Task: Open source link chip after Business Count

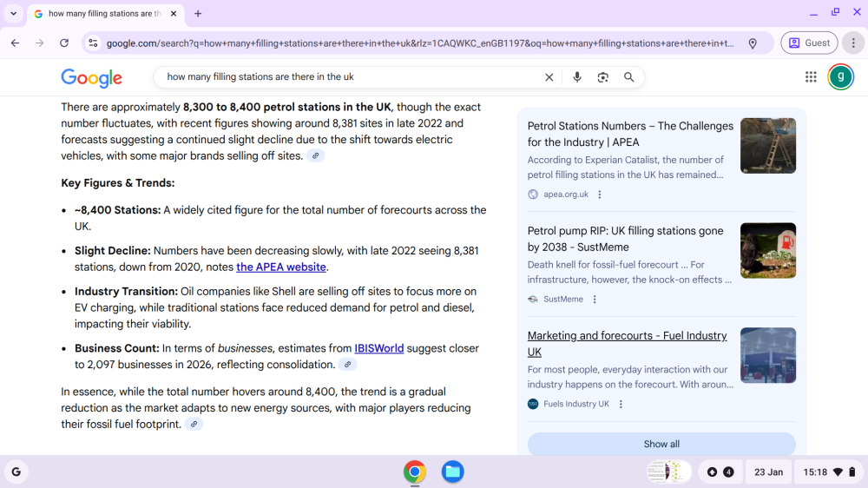Action: 348,365
